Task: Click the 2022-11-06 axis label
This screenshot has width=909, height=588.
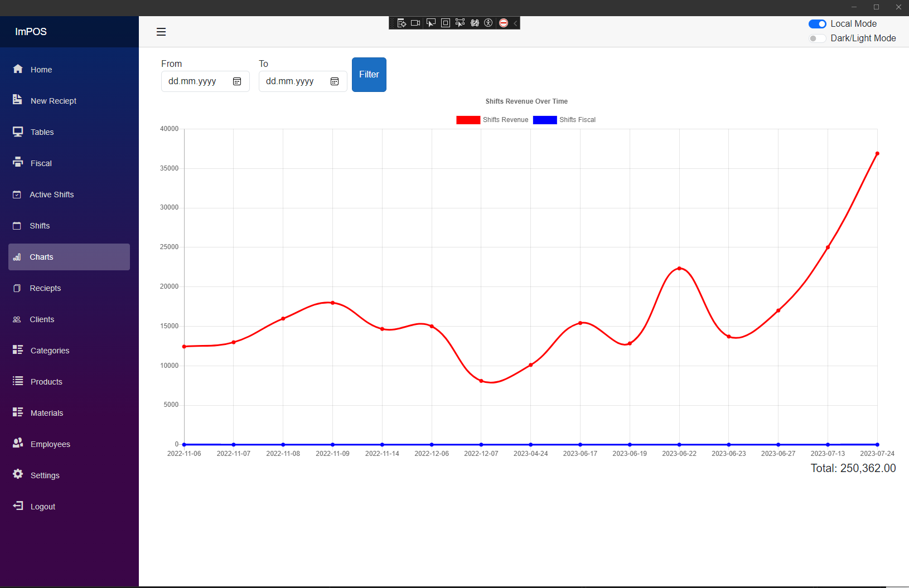Action: click(x=184, y=454)
